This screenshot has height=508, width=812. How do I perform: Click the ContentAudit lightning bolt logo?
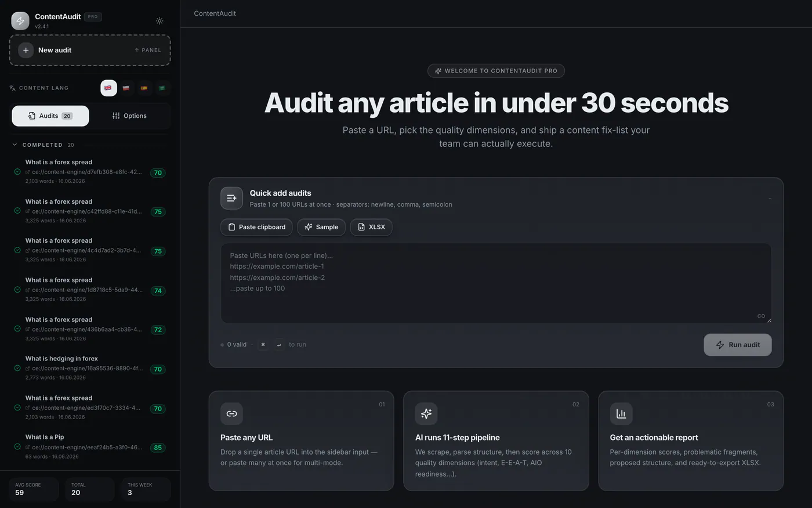point(20,21)
